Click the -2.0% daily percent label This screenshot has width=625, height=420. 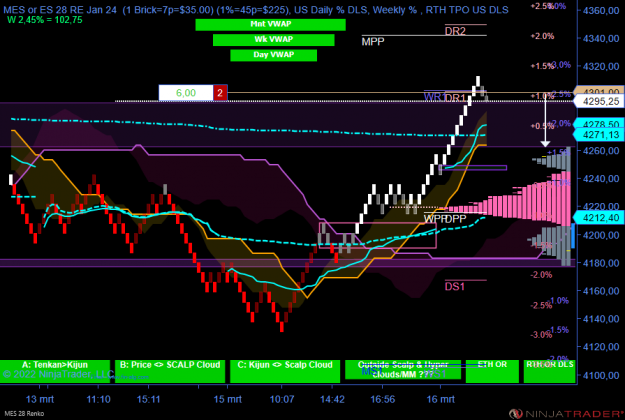pyautogui.click(x=541, y=275)
